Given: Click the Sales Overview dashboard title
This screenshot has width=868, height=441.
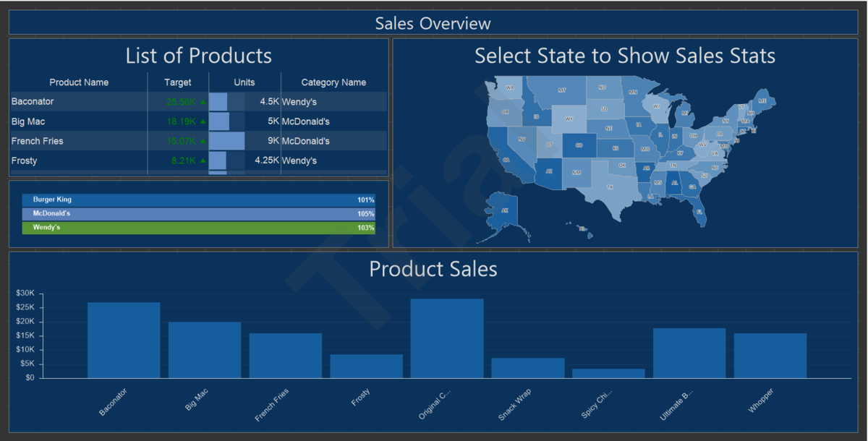Looking at the screenshot, I should pyautogui.click(x=433, y=23).
